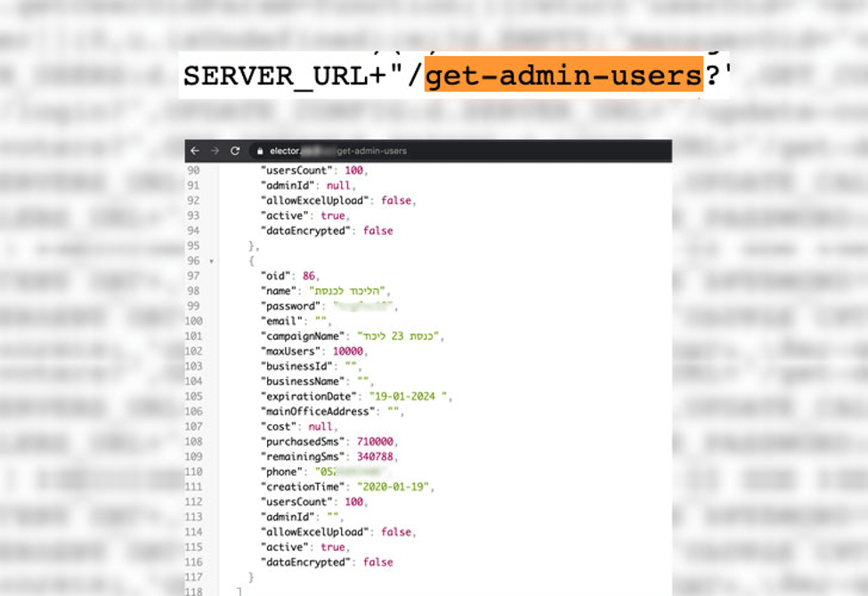
Task: Click "dataEncrypted": false on line 94
Action: coord(327,230)
